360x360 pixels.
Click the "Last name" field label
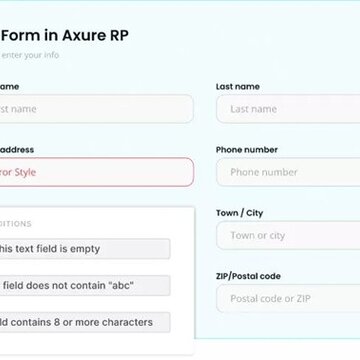pyautogui.click(x=238, y=87)
